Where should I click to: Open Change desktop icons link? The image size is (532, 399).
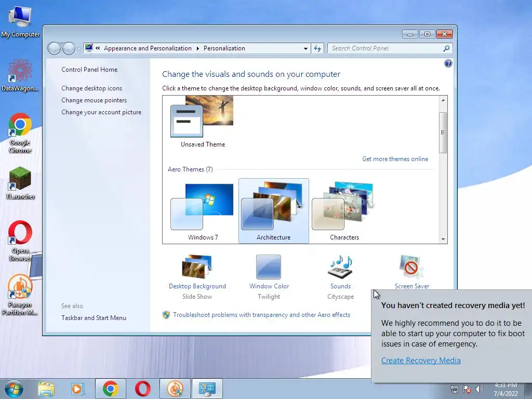91,88
